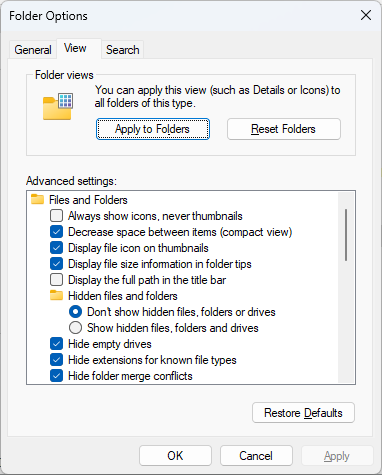Switch to the Search tab
This screenshot has height=475, width=382.
pyautogui.click(x=123, y=50)
